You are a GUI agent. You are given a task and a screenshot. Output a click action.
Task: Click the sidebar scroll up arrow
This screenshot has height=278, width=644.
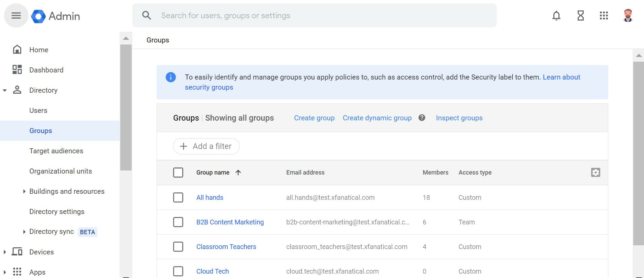point(126,38)
